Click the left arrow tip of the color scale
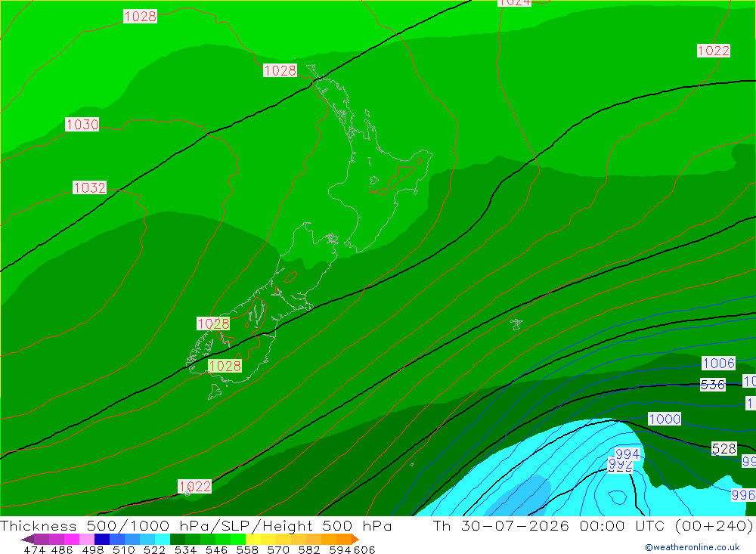The width and height of the screenshot is (756, 554). (27, 539)
